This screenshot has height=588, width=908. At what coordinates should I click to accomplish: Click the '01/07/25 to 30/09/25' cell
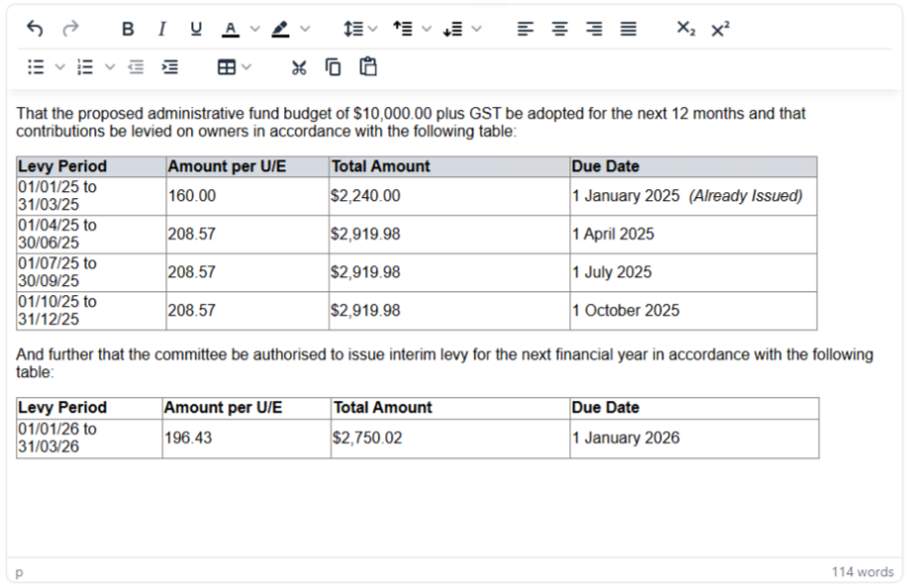(91, 272)
